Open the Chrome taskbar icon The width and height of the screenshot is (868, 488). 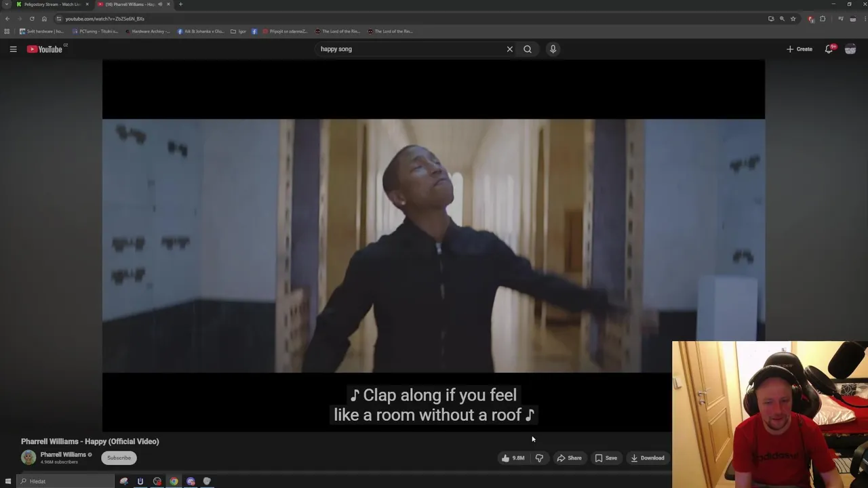174,481
